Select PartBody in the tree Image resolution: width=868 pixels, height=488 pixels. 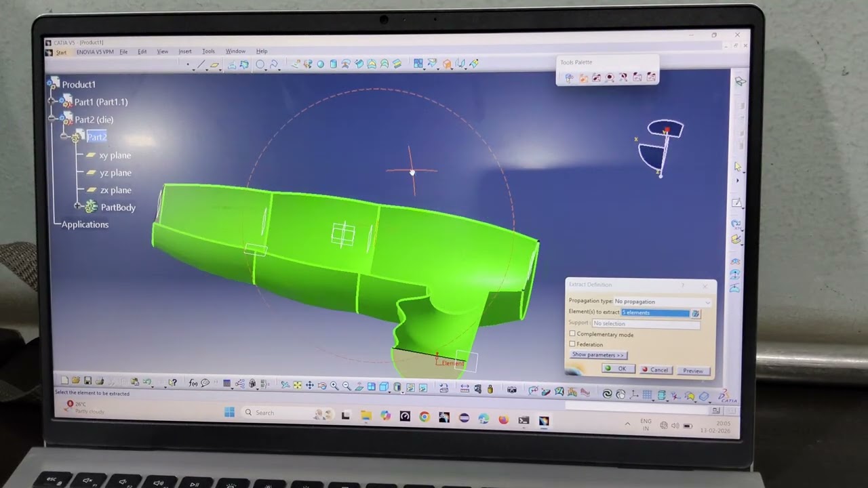coord(118,207)
